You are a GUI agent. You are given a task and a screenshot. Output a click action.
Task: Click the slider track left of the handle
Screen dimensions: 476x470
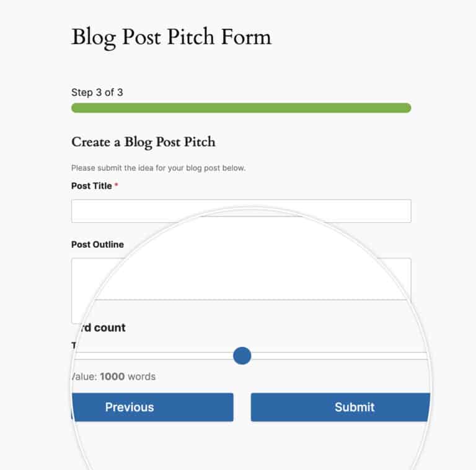point(153,356)
